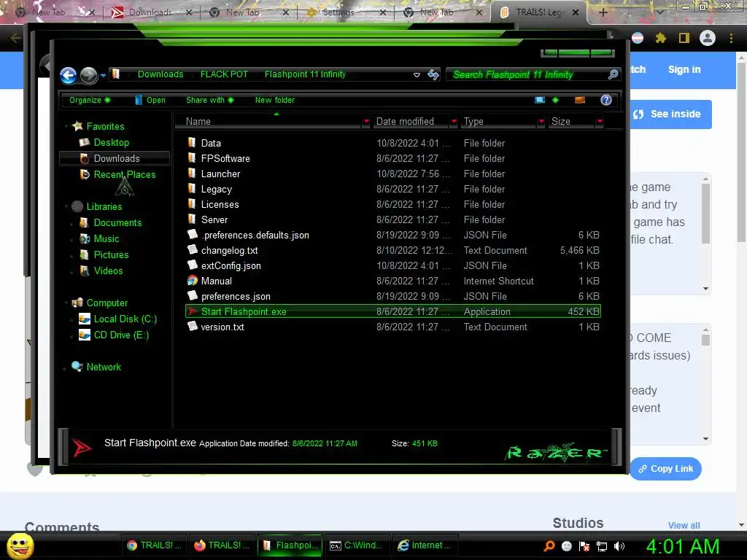Image resolution: width=747 pixels, height=560 pixels.
Task: Click the address bar refresh icon
Action: [x=433, y=75]
